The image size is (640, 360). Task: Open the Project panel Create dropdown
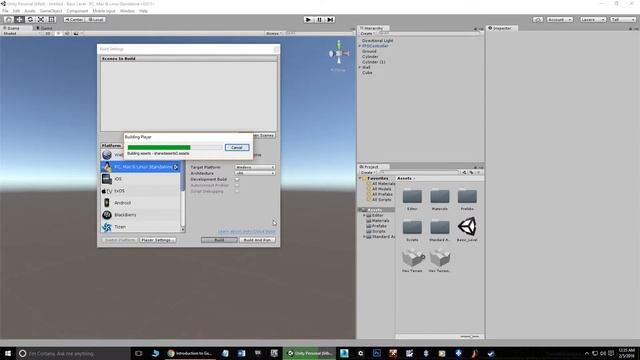[x=367, y=173]
